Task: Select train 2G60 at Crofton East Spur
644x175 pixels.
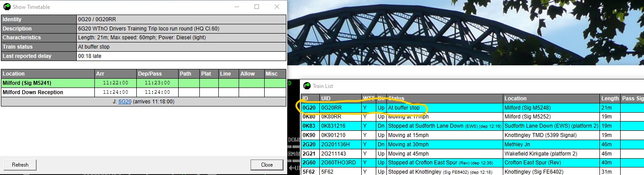Action: 472,163
